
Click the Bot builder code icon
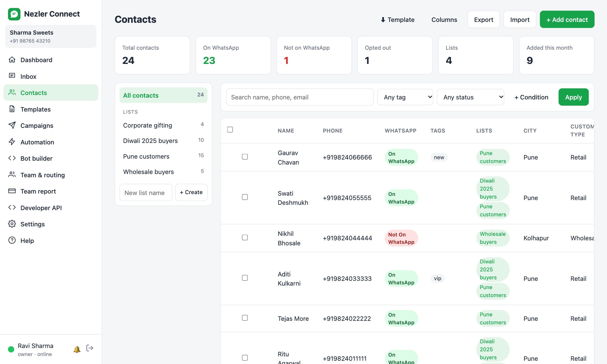12,158
